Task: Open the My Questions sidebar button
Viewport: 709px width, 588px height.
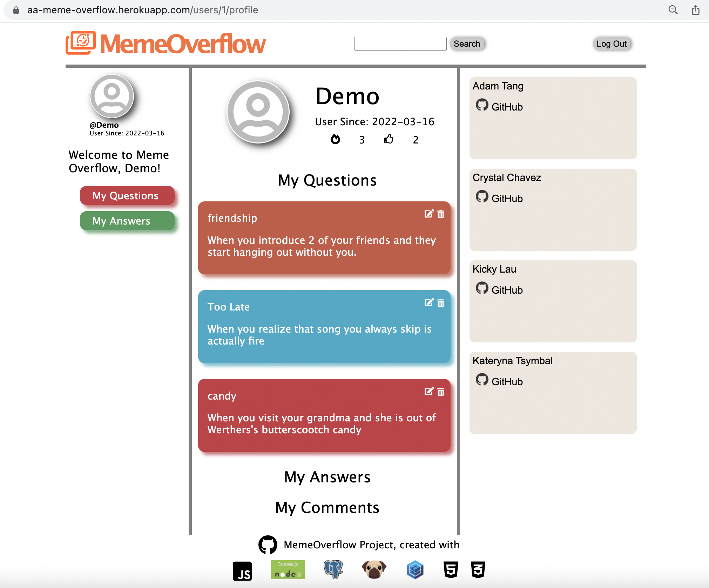Action: click(127, 195)
